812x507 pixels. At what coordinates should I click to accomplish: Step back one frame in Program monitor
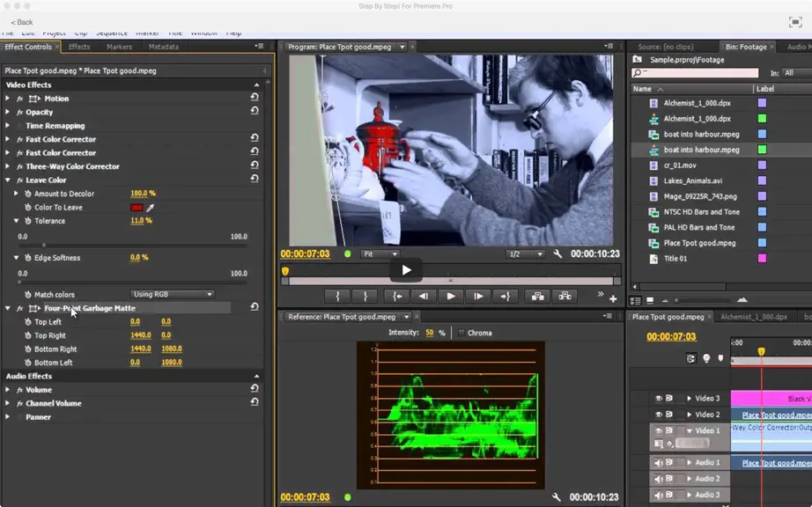424,297
